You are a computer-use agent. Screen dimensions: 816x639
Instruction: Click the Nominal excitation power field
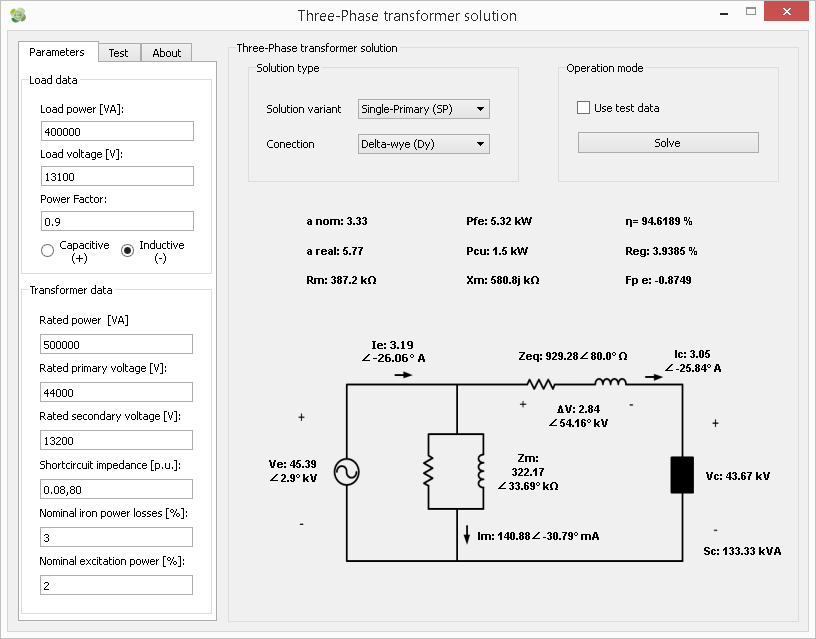(116, 585)
